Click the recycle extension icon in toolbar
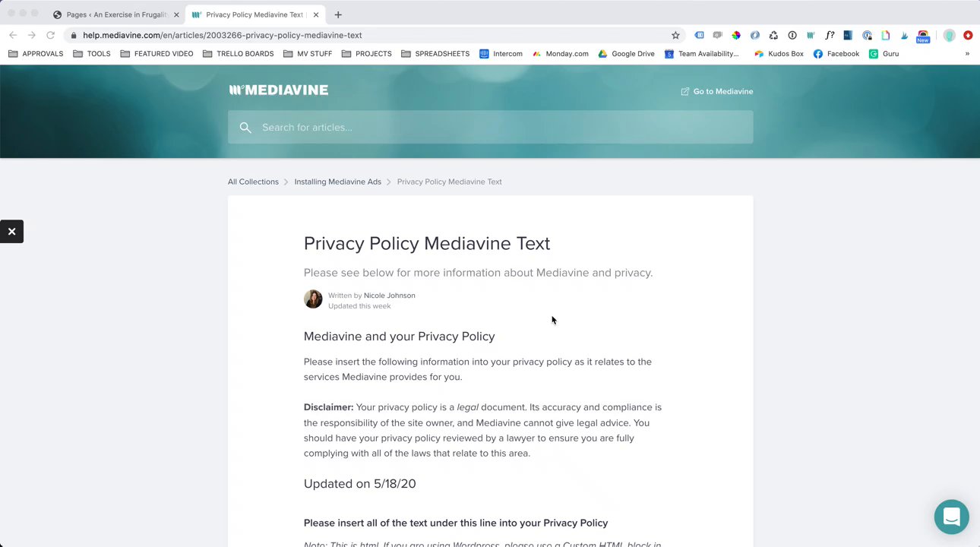Viewport: 980px width, 547px height. 773,35
